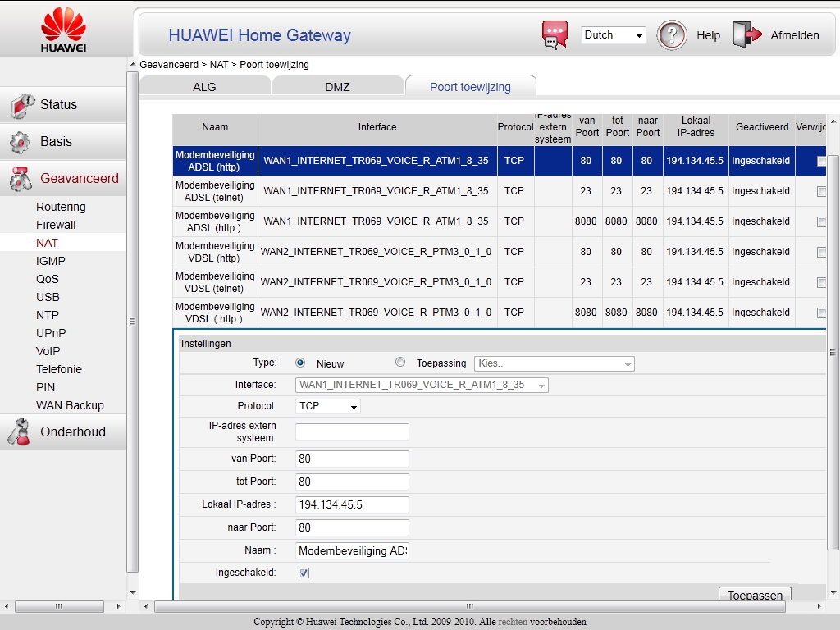
Task: Open the Interface dropdown in Instellingen
Action: click(422, 385)
